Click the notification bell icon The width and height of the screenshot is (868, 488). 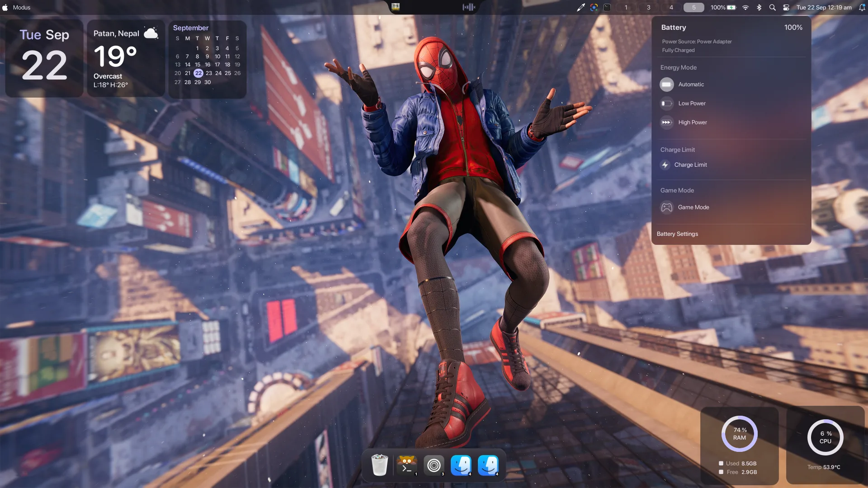(862, 7)
